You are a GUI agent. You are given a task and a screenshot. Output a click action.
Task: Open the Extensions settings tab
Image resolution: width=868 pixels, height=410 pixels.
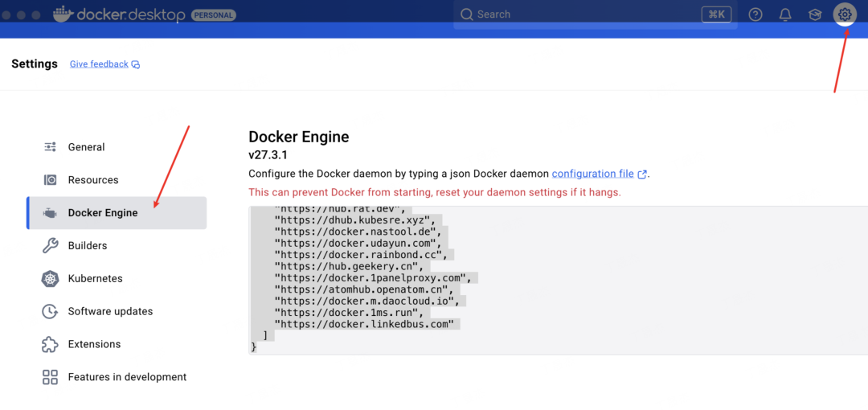[x=117, y=344]
